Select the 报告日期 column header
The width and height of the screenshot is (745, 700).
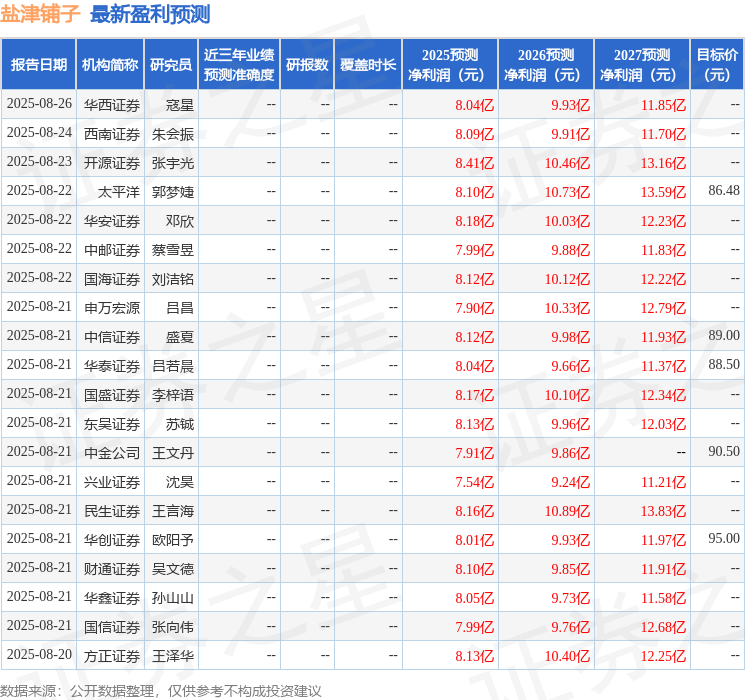pos(38,64)
